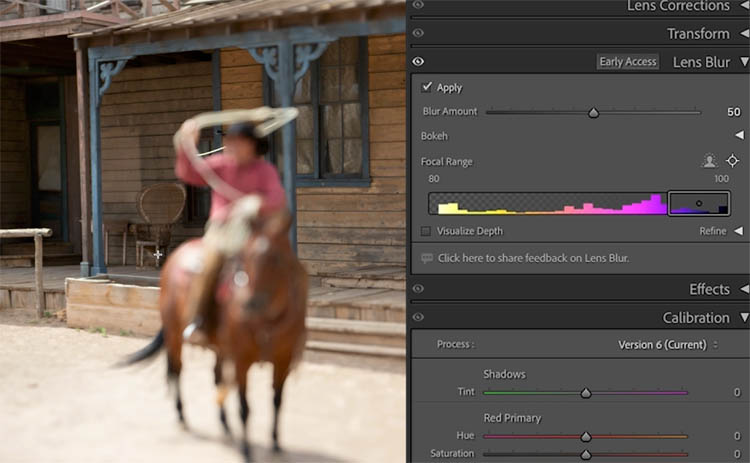Click the Red Primary Hue slider handle
Screen dimensions: 750x463
(585, 437)
